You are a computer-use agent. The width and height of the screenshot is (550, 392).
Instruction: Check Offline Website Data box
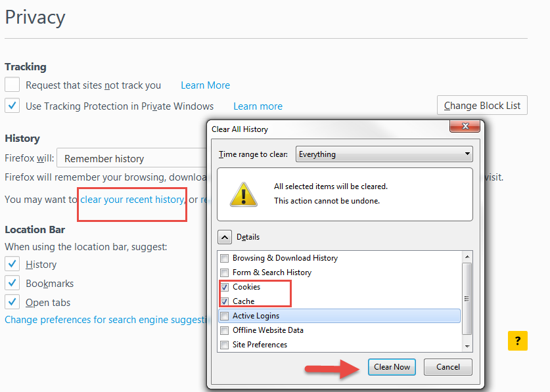click(x=225, y=330)
